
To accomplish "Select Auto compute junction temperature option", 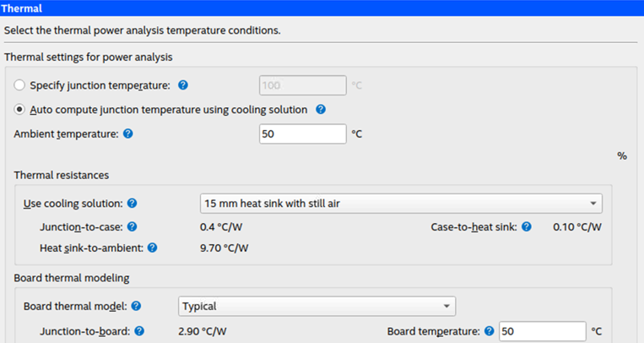I will point(20,110).
